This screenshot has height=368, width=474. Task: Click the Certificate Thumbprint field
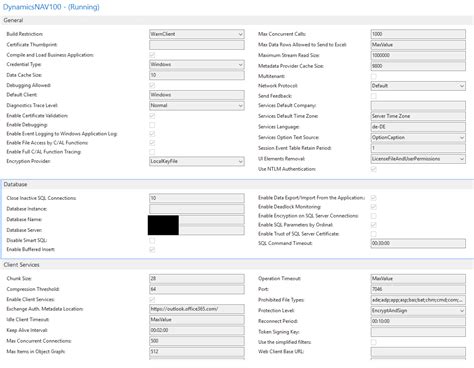coord(197,45)
